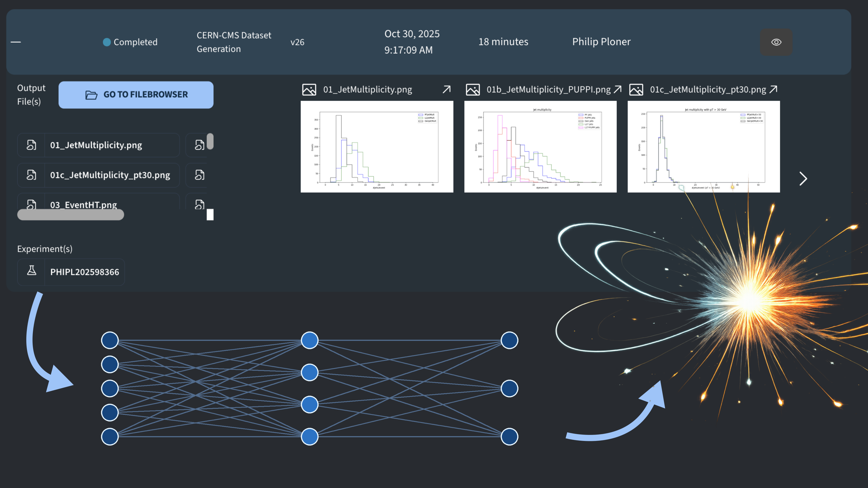This screenshot has height=488, width=868.
Task: Click the image icon next to 01b_JetMultiplicity_PUPPI.png title
Action: click(473, 89)
